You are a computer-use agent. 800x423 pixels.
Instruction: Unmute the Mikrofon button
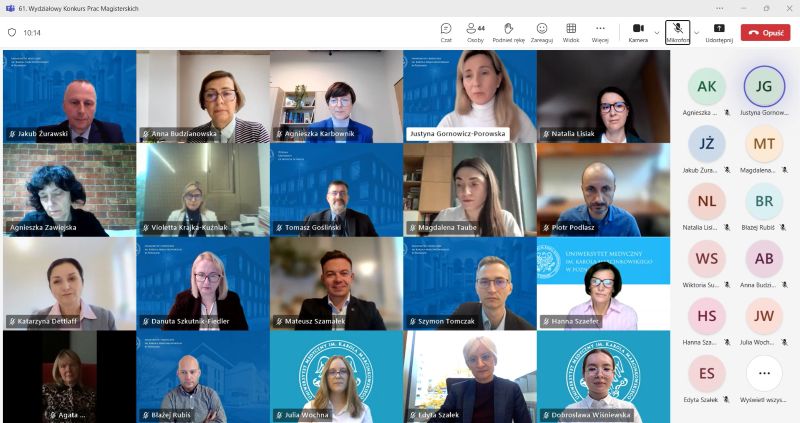[x=677, y=30]
